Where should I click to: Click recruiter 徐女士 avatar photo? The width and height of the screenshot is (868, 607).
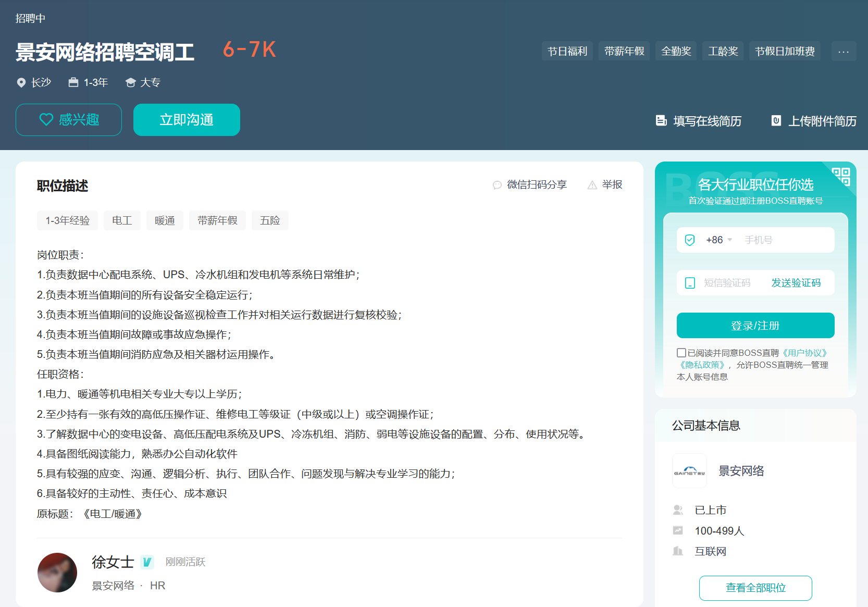pyautogui.click(x=57, y=573)
